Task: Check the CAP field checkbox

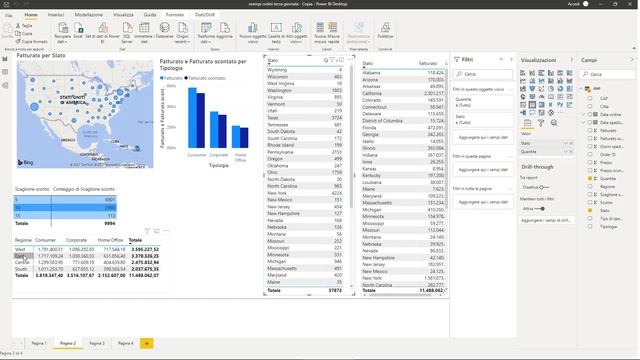Action: pyautogui.click(x=590, y=98)
